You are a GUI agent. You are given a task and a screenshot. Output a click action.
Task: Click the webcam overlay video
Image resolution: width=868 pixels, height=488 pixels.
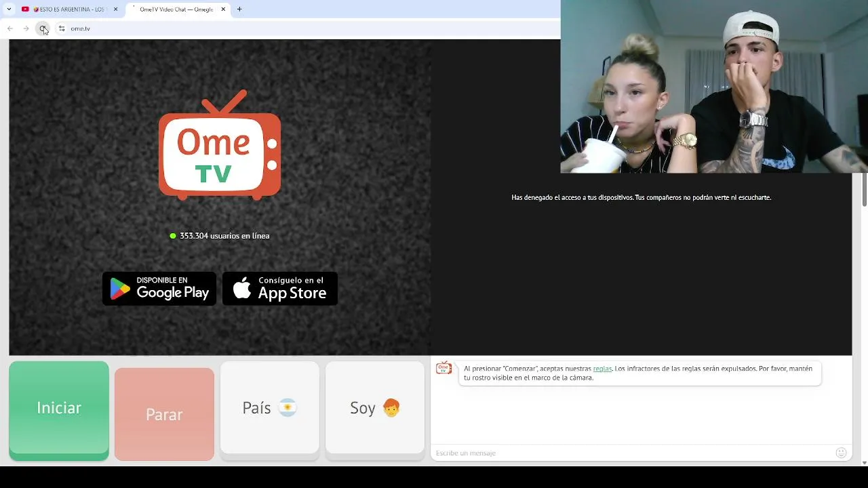coord(714,87)
